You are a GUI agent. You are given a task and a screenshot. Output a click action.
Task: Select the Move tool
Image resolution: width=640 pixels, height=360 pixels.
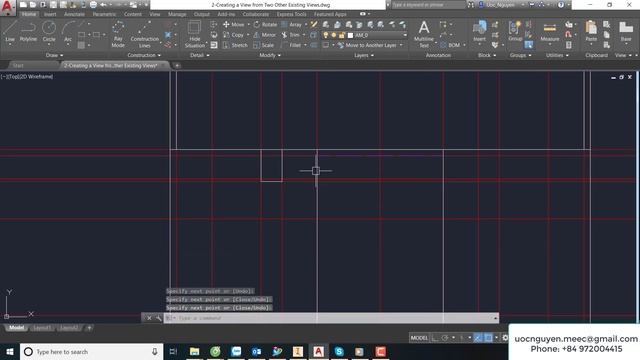(233, 24)
